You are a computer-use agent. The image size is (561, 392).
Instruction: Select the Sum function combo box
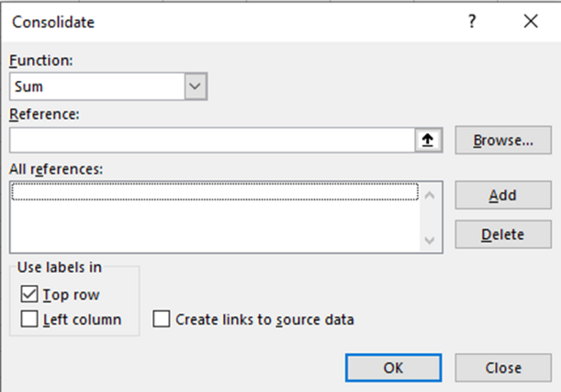coord(98,86)
